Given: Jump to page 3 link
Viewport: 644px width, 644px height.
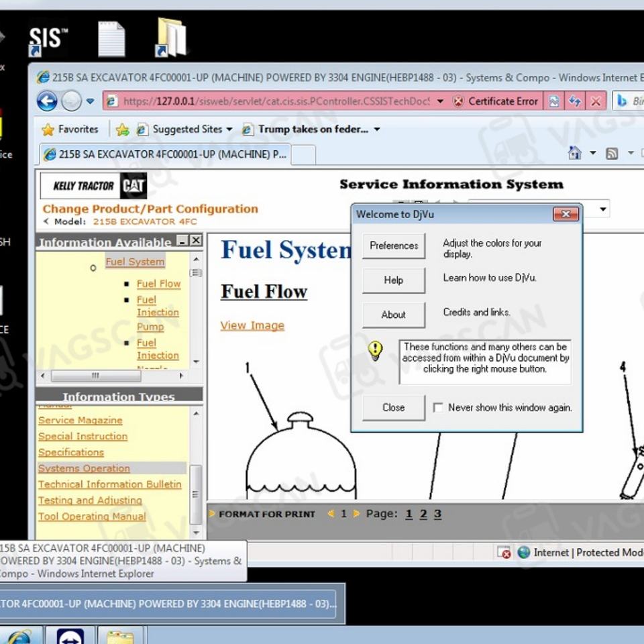Looking at the screenshot, I should (x=438, y=515).
